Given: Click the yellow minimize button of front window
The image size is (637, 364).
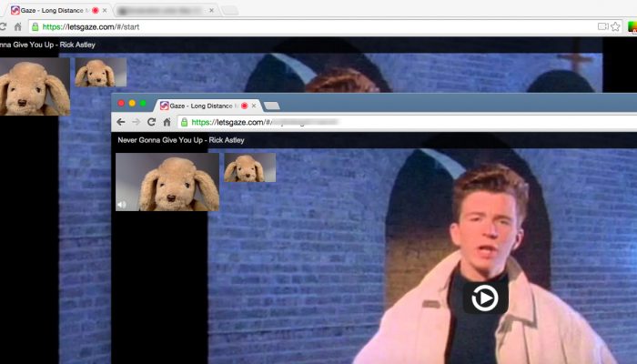Looking at the screenshot, I should 132,103.
